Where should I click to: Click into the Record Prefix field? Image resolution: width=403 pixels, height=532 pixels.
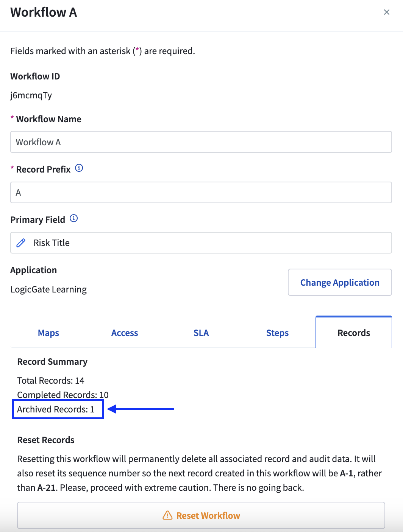click(201, 192)
